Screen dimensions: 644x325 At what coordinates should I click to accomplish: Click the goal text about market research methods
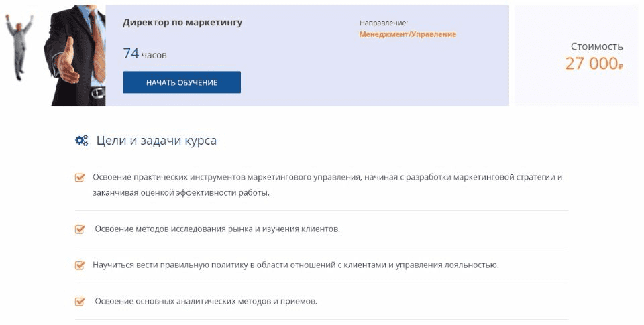tap(217, 229)
